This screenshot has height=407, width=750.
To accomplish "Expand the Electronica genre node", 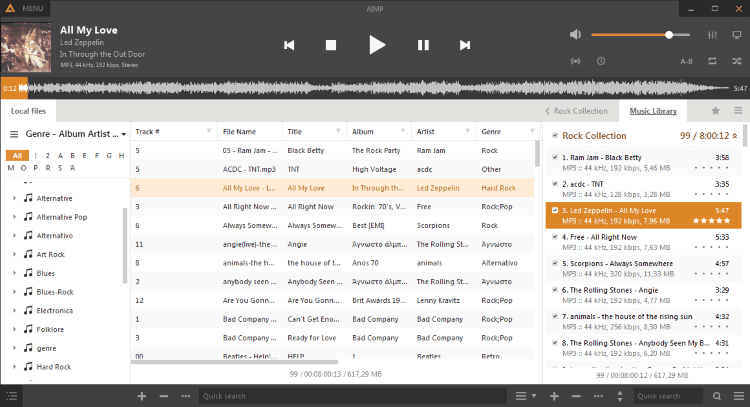I will pyautogui.click(x=14, y=310).
